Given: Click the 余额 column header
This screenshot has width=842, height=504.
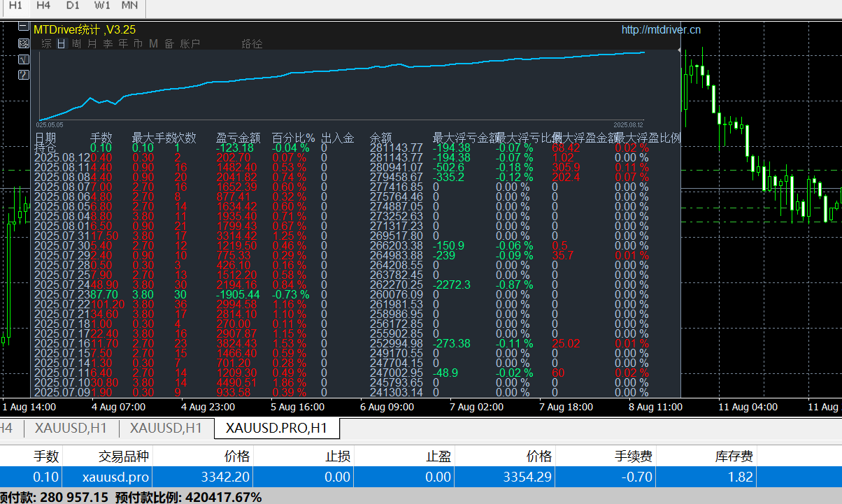Looking at the screenshot, I should [x=381, y=138].
